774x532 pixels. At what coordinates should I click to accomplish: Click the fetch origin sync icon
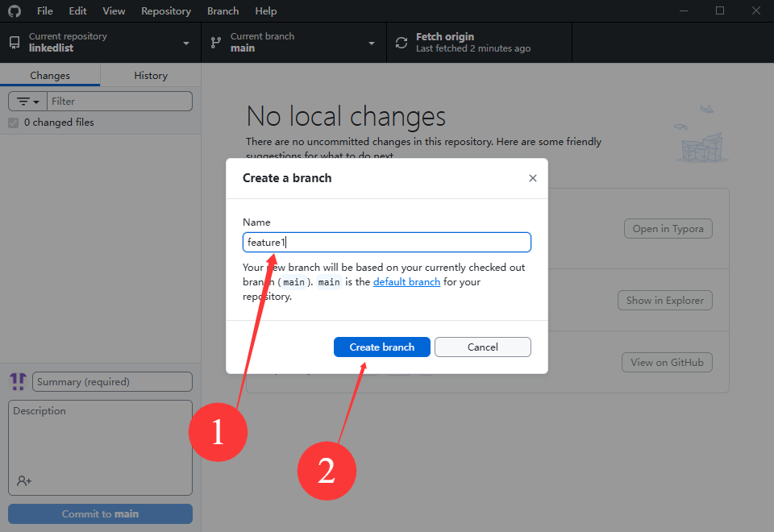click(401, 43)
